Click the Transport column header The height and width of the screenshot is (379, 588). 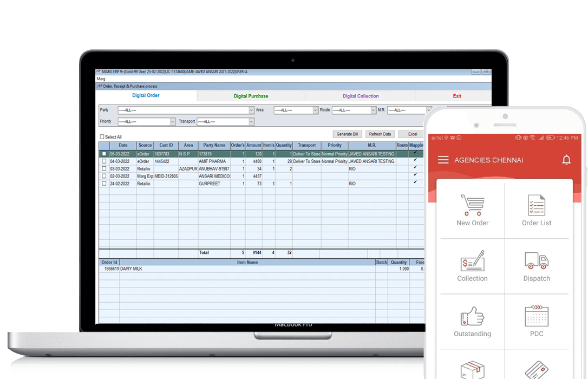pos(307,146)
